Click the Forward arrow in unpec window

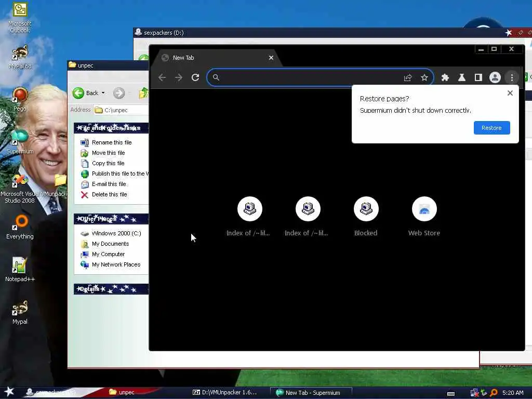tap(119, 93)
